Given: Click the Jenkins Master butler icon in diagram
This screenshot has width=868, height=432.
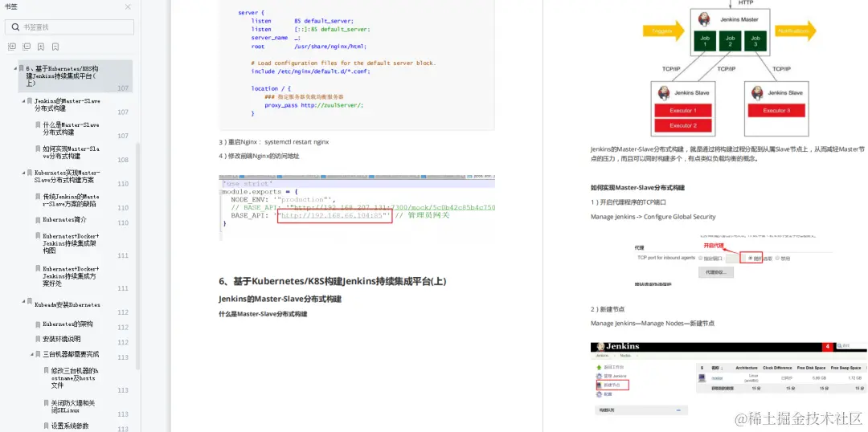Looking at the screenshot, I should pyautogui.click(x=705, y=20).
